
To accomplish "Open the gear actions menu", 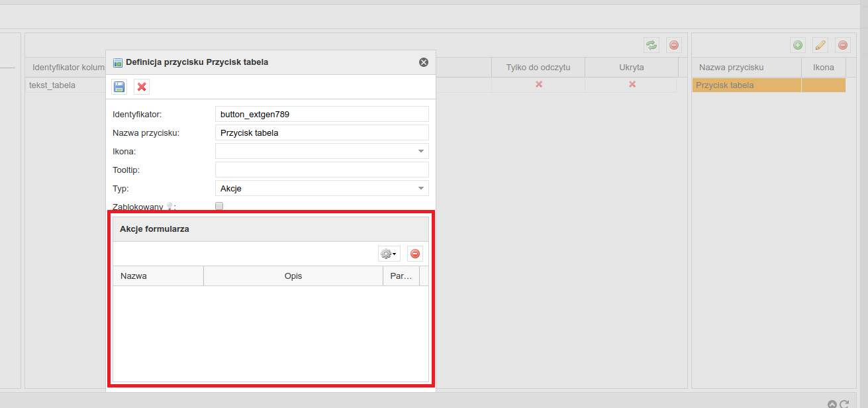I will (389, 254).
